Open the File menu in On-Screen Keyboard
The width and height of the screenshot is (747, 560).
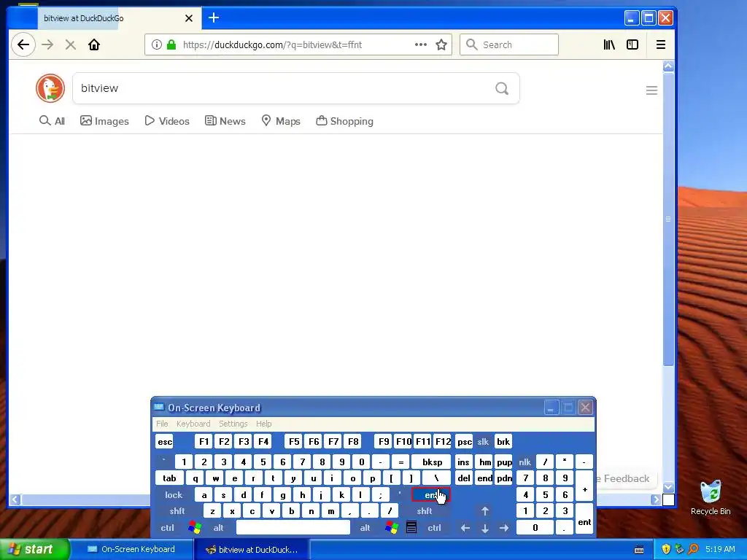162,424
